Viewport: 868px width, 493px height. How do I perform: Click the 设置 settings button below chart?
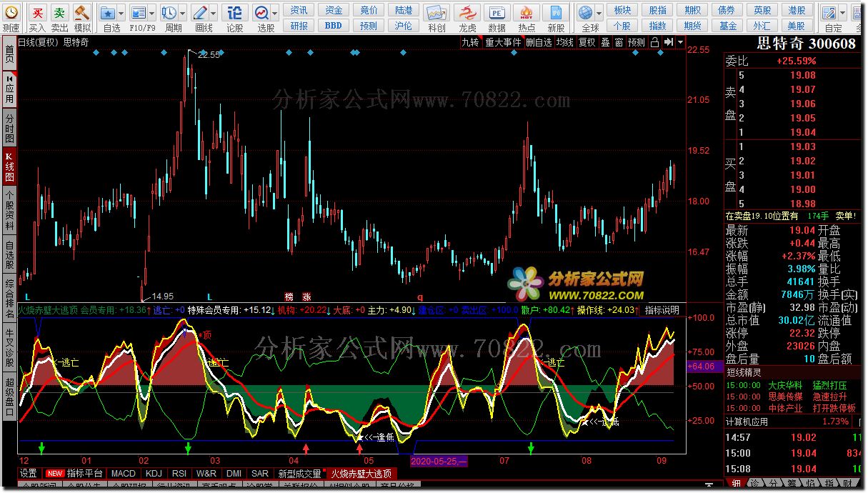coord(29,473)
